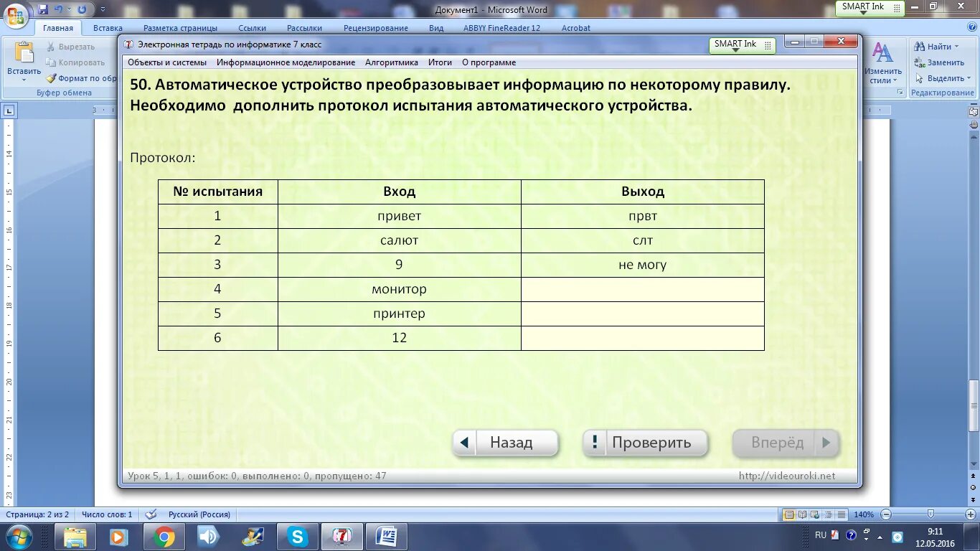Expand the Изменить стили dropdown arrow
980x551 pixels.
[896, 80]
